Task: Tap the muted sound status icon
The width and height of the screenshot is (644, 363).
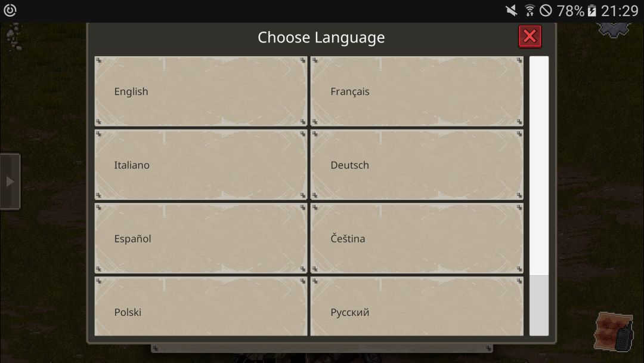Action: pos(511,10)
